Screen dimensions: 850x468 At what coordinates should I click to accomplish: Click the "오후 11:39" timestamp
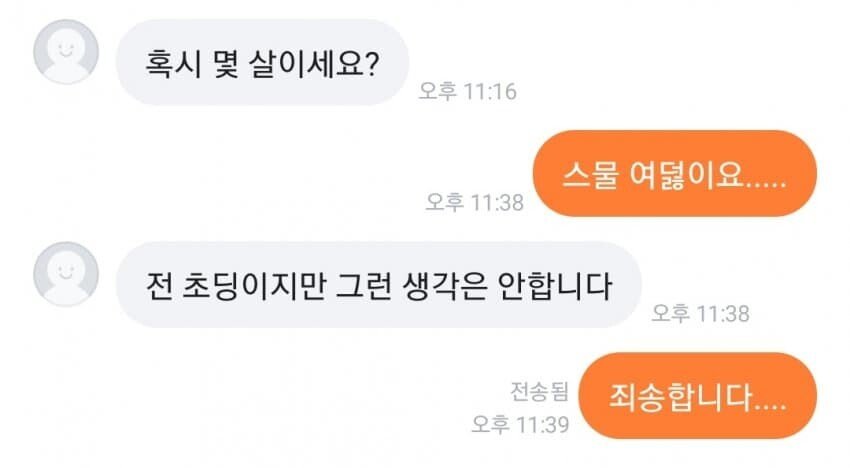tap(520, 424)
